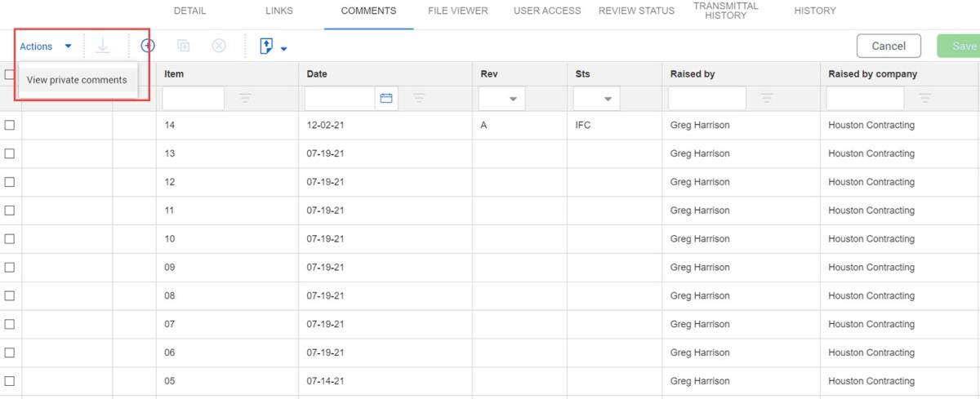Open the calendar picker in Date filter

coord(386,99)
